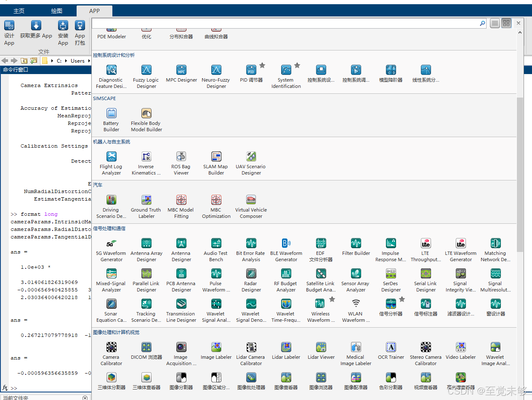
Task: Open the UAV Scenario Designer app
Action: pyautogui.click(x=251, y=163)
